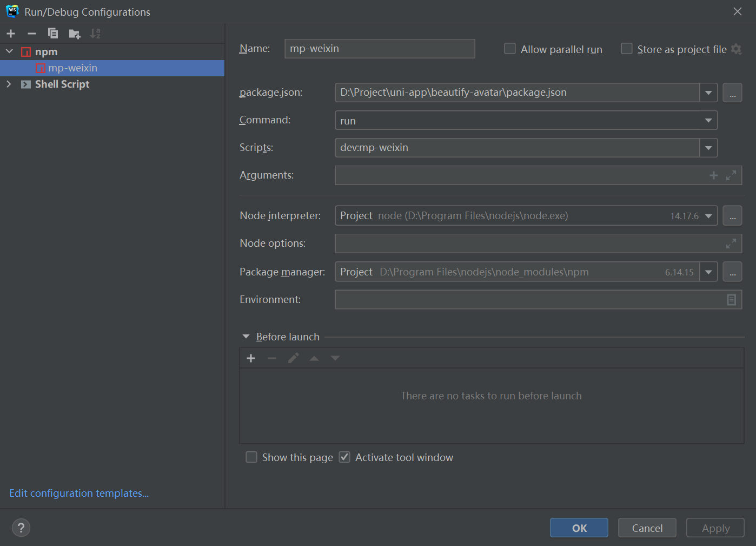
Task: Move configuration into new folder icon
Action: pyautogui.click(x=75, y=34)
